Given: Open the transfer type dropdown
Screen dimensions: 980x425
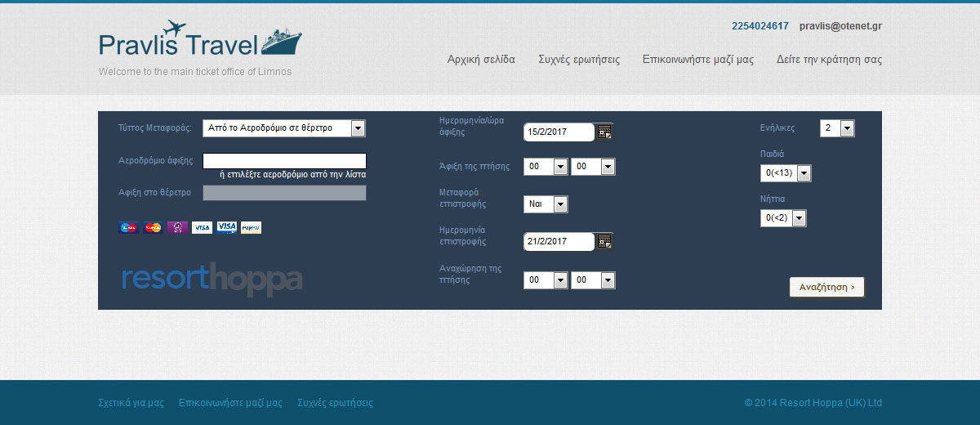Looking at the screenshot, I should tap(284, 128).
